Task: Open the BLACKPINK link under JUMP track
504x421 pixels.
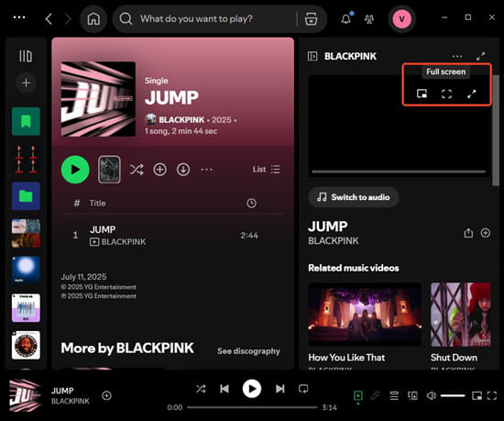Action: coord(124,242)
